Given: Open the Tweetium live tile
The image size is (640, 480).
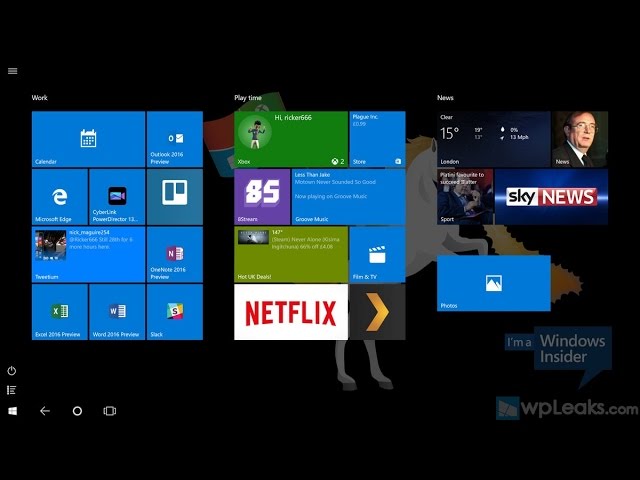Looking at the screenshot, I should (88, 255).
